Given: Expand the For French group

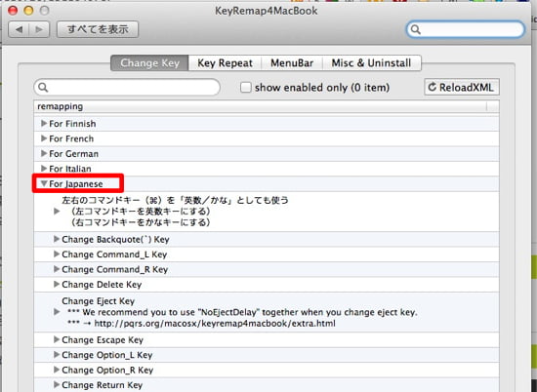Looking at the screenshot, I should pyautogui.click(x=44, y=138).
